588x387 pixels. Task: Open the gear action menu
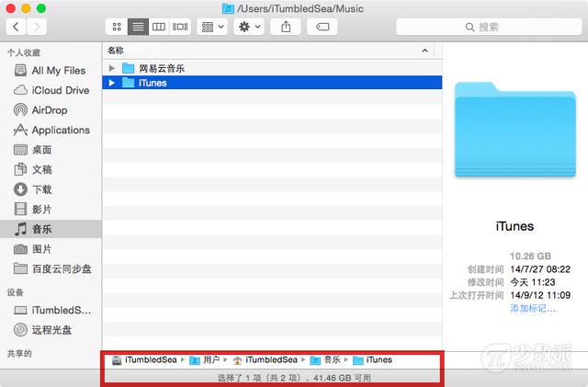click(x=249, y=27)
